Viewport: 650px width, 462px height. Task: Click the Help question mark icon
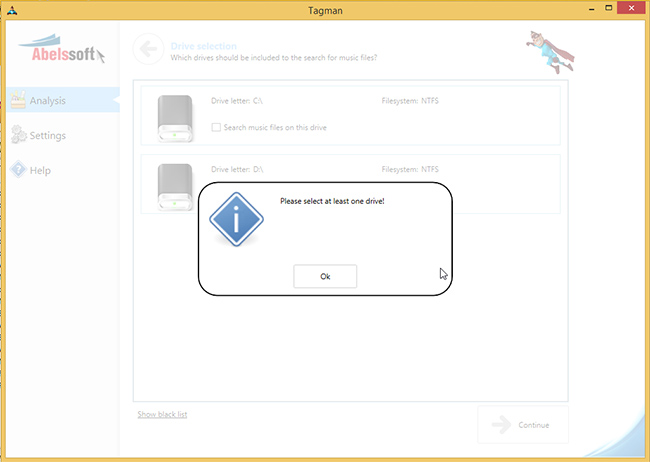click(18, 170)
